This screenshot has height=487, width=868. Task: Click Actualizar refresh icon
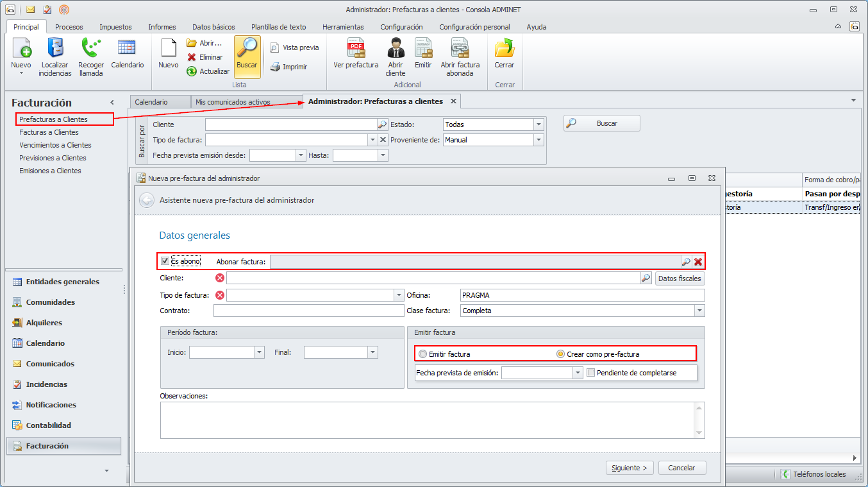(x=191, y=71)
